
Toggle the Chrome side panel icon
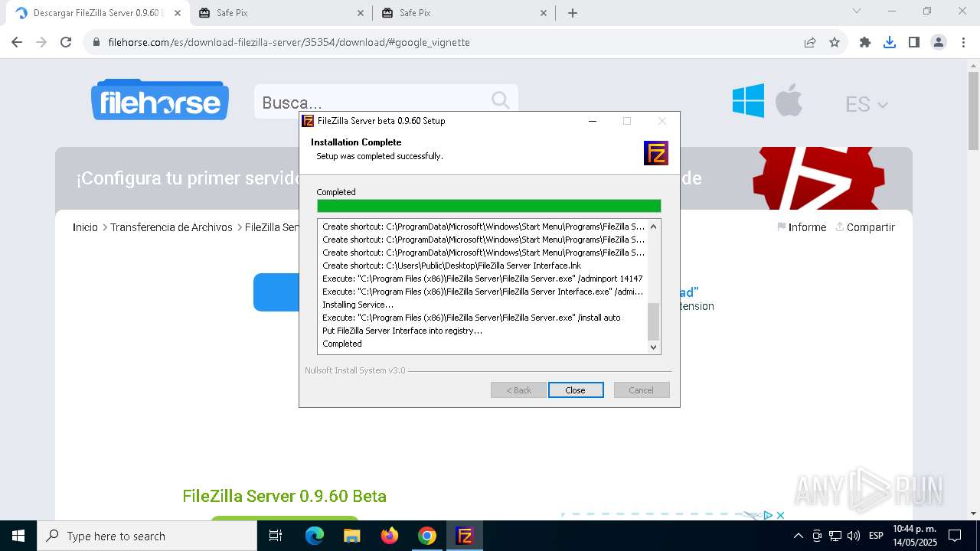point(914,42)
